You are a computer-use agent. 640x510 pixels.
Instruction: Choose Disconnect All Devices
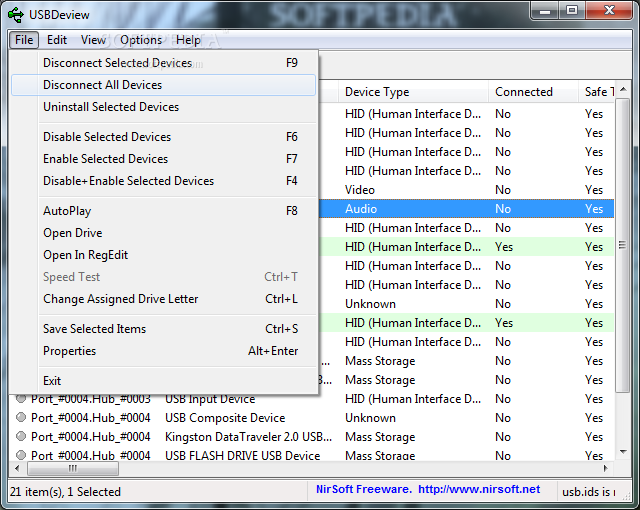[163, 85]
